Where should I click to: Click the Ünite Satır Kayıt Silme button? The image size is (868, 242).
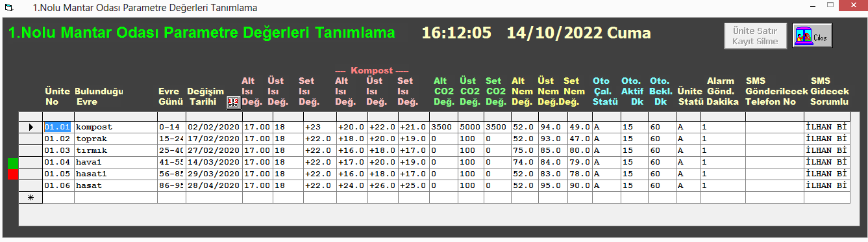pos(755,36)
